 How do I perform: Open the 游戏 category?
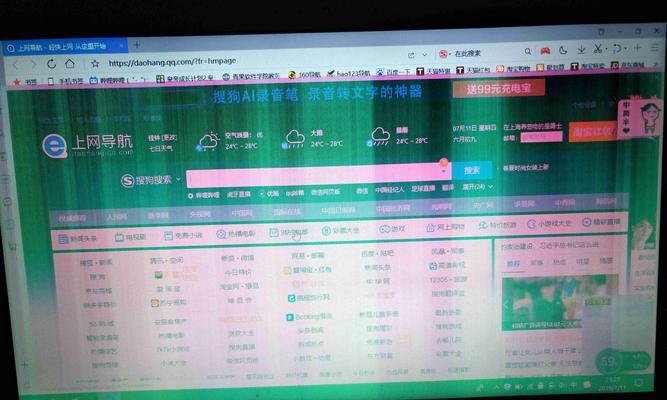(x=392, y=229)
